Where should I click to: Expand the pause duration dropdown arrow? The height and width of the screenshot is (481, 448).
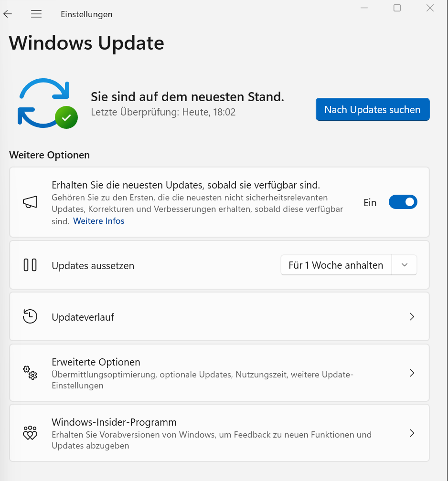405,265
